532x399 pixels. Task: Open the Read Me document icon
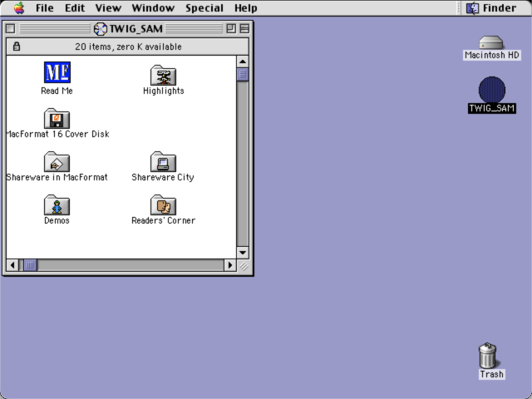57,72
